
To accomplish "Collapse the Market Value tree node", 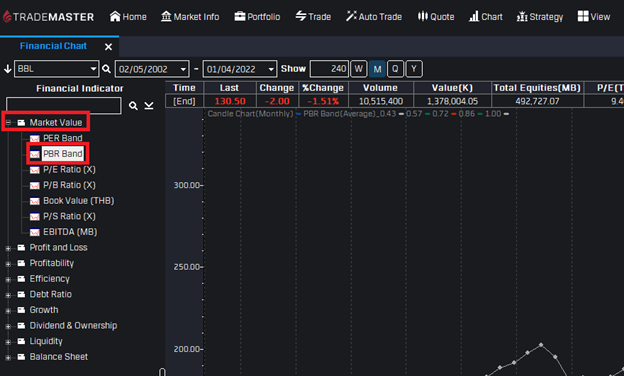I will point(8,123).
